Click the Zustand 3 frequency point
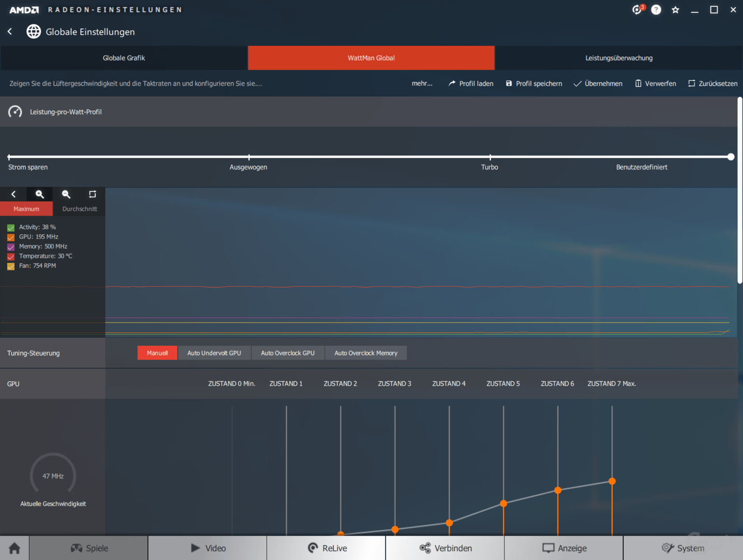 (395, 529)
